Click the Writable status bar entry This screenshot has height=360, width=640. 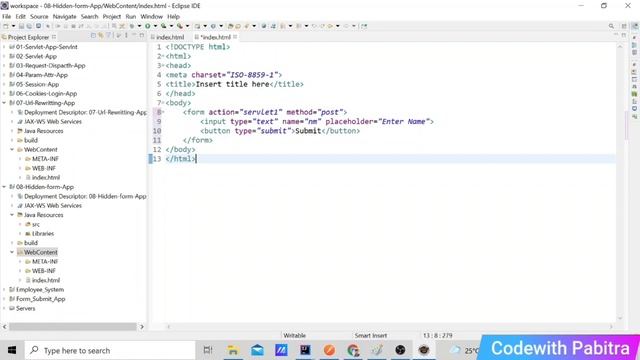[294, 336]
